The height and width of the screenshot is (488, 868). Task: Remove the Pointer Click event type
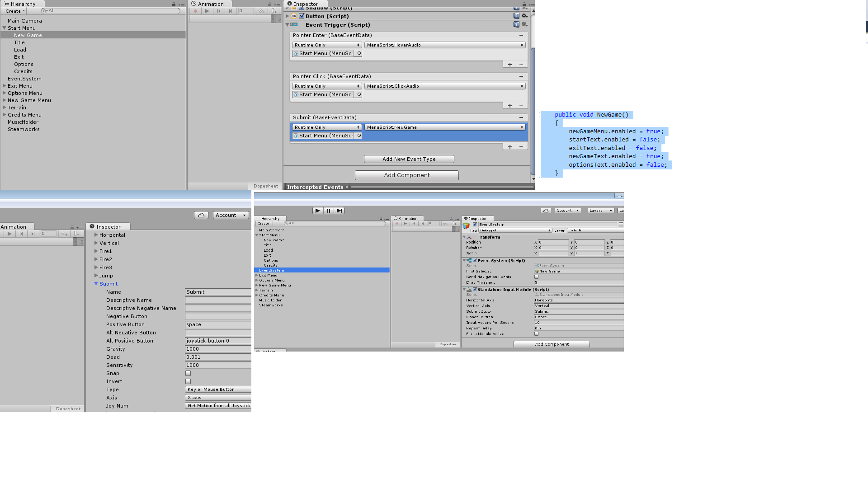click(x=521, y=76)
